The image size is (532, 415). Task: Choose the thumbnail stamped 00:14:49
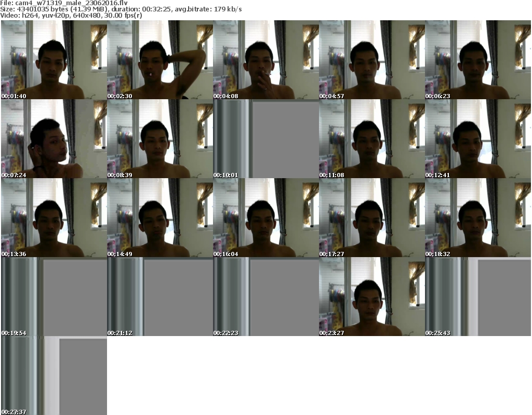(x=160, y=218)
